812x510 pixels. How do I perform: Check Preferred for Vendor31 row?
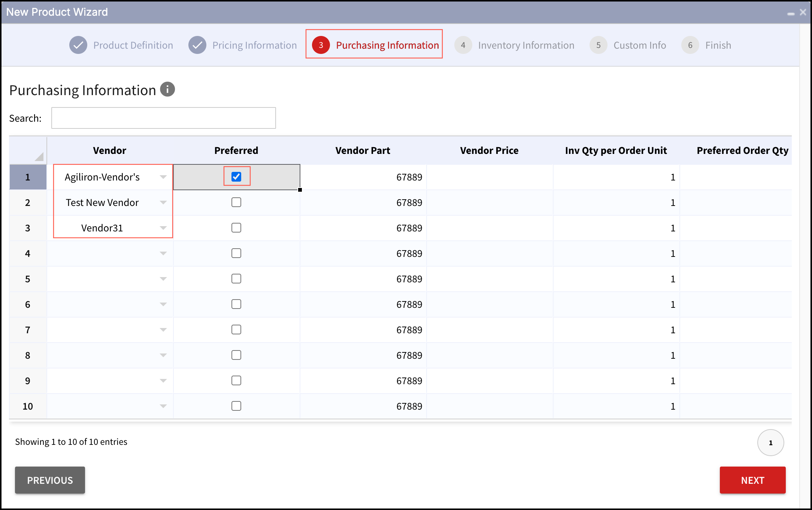pos(236,228)
